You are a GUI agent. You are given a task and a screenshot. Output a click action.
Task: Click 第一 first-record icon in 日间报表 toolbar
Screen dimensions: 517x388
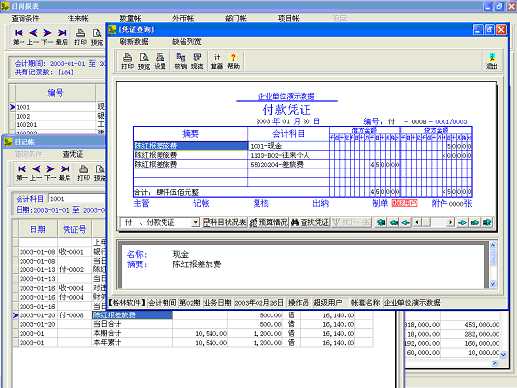pos(19,37)
